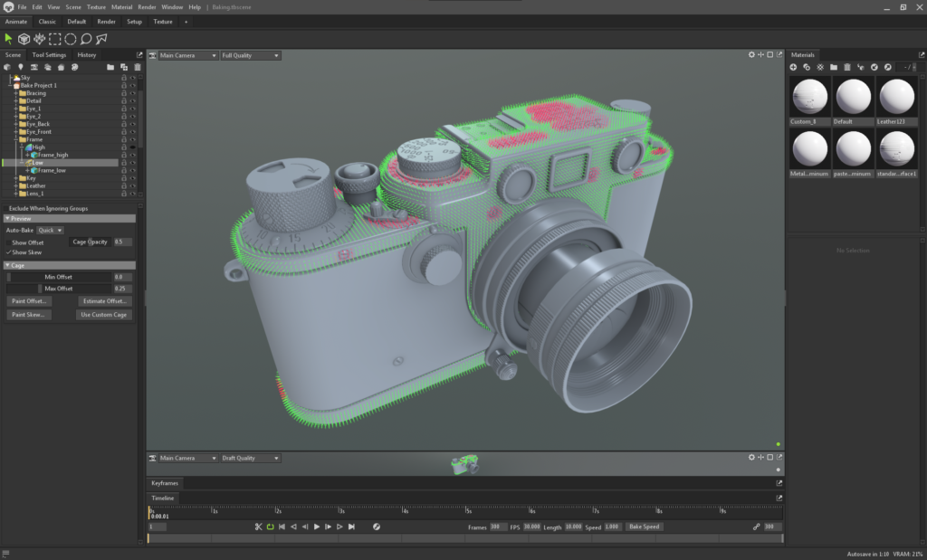Toggle visibility eye for the Sky object
927x560 pixels.
tap(132, 78)
